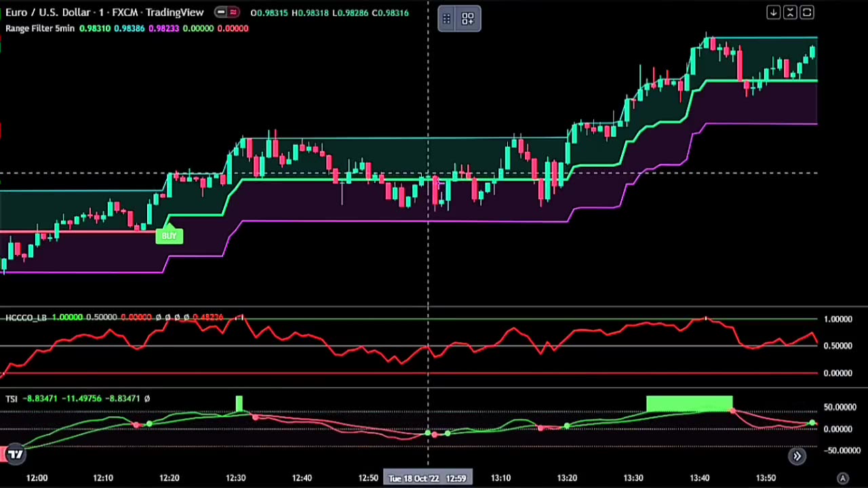Select the 'Range Filter 5min' indicator legend
The image size is (868, 488).
click(40, 28)
